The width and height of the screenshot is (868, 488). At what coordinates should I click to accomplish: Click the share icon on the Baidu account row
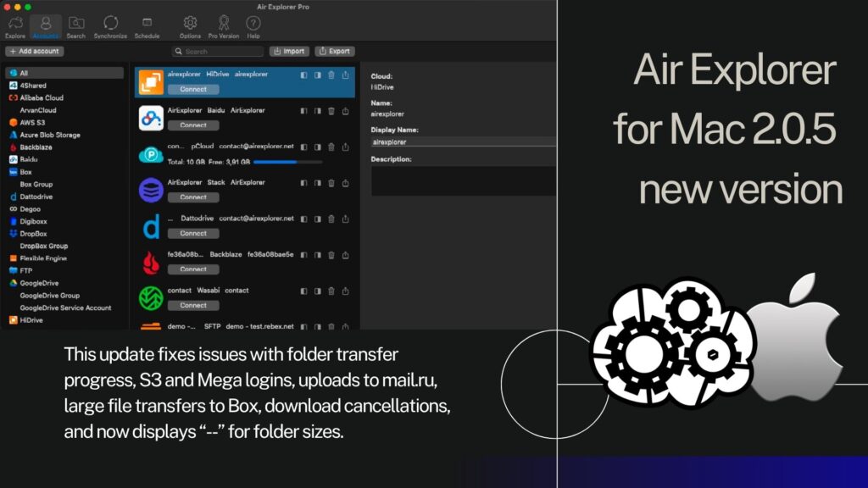(345, 110)
